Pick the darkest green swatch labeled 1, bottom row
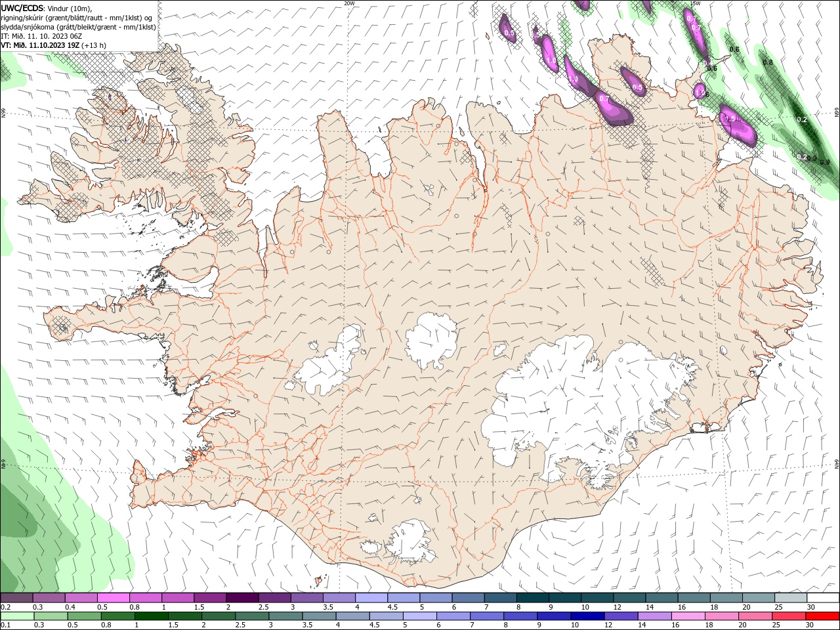The image size is (840, 630). tap(151, 616)
